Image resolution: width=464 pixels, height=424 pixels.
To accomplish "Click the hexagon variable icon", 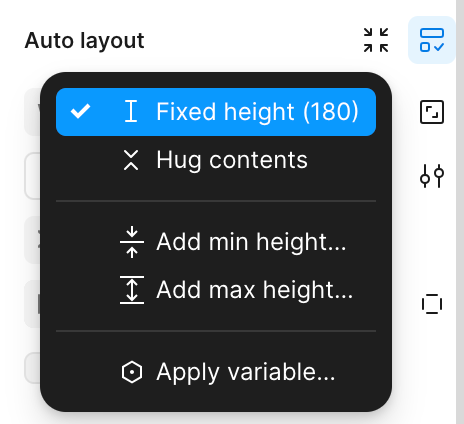I will (132, 372).
